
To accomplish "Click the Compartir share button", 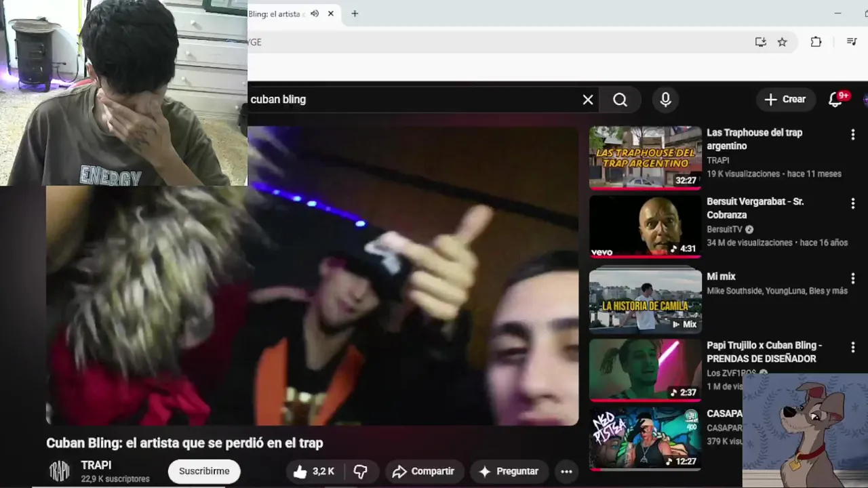I will click(424, 471).
